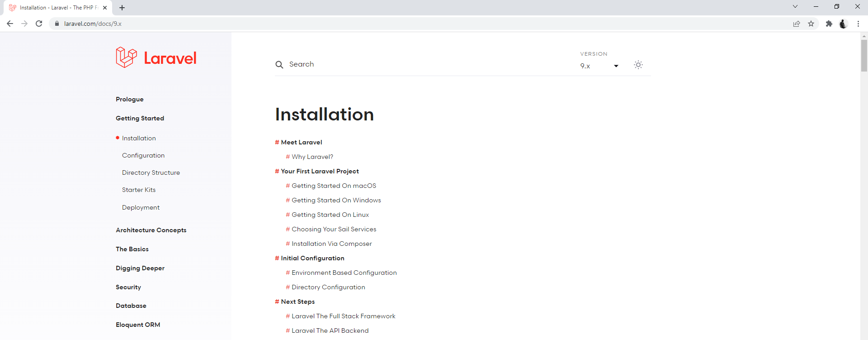Open the Installation sidebar link
The width and height of the screenshot is (868, 340).
(139, 138)
